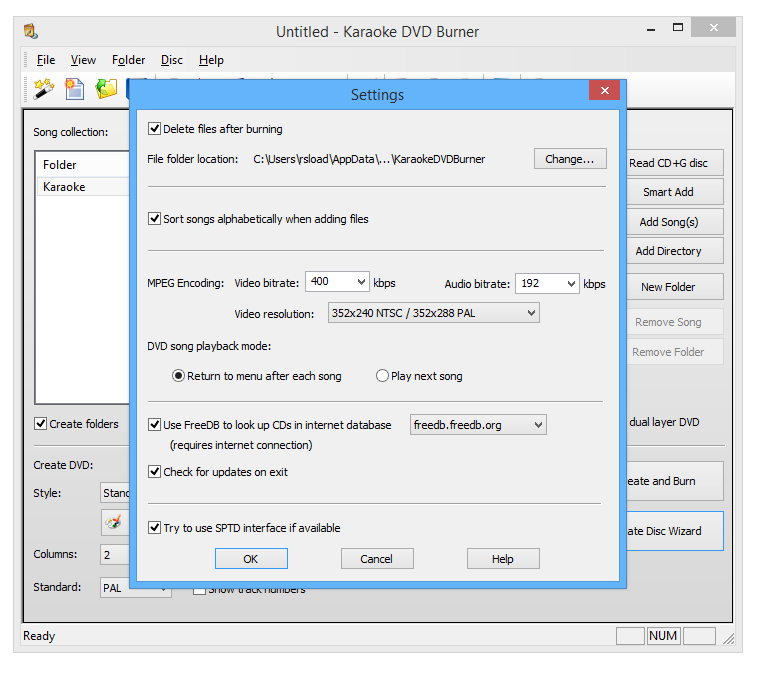
Task: Click the open folder toolbar icon
Action: [107, 89]
